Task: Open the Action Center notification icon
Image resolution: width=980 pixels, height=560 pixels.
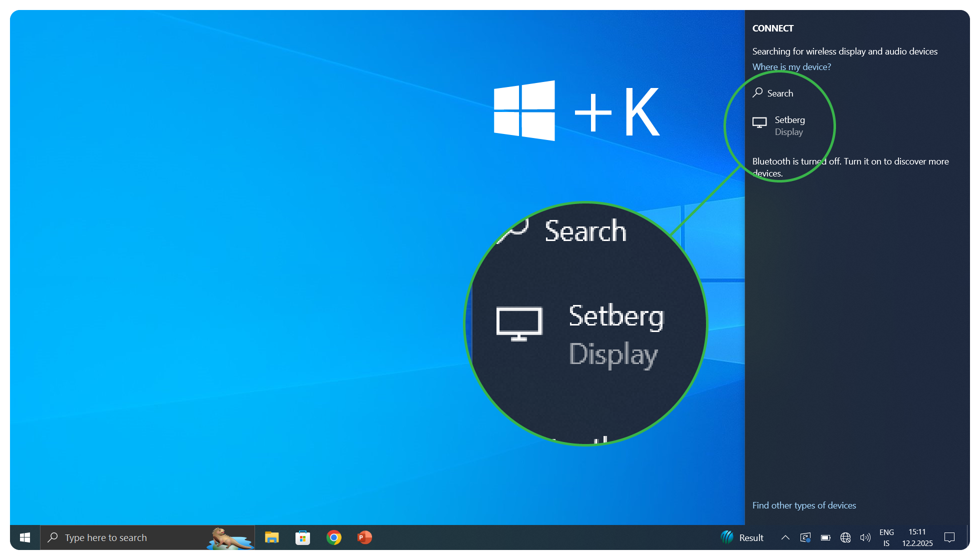Action: 949,537
